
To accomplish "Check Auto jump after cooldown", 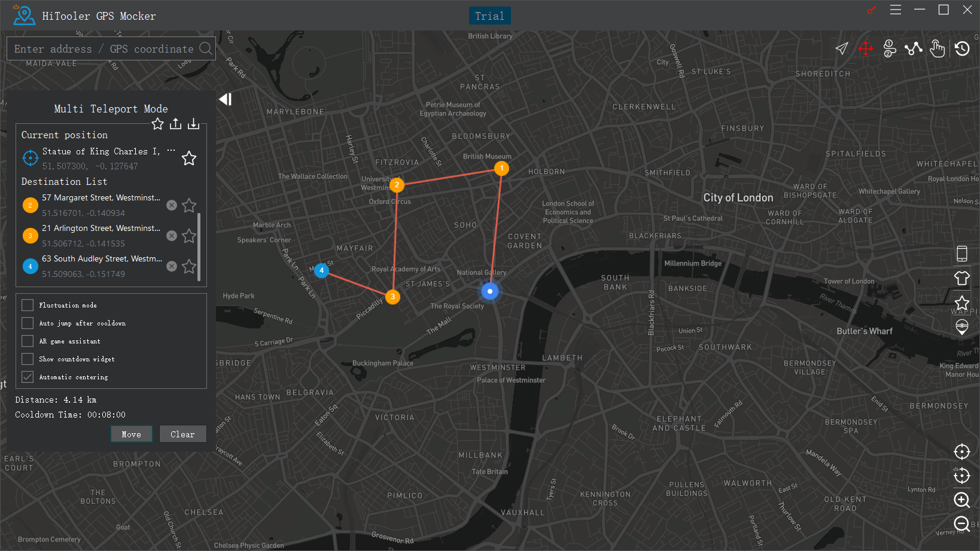I will [x=27, y=322].
